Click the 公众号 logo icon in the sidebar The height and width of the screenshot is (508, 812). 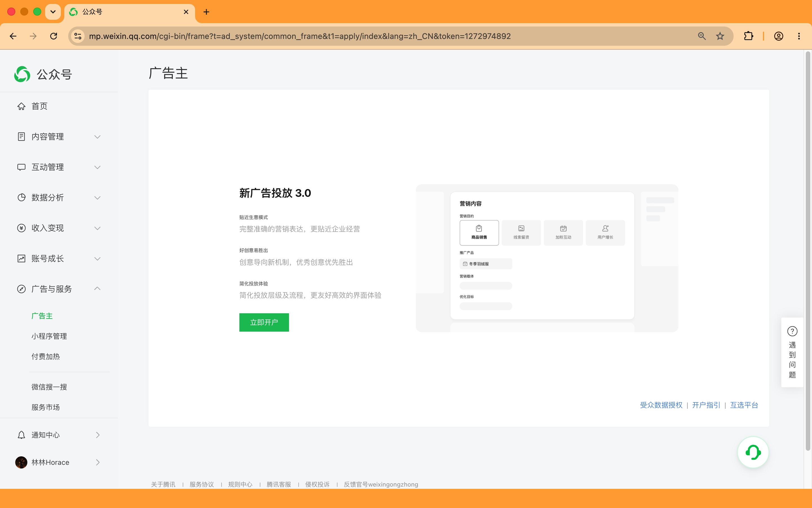point(22,74)
